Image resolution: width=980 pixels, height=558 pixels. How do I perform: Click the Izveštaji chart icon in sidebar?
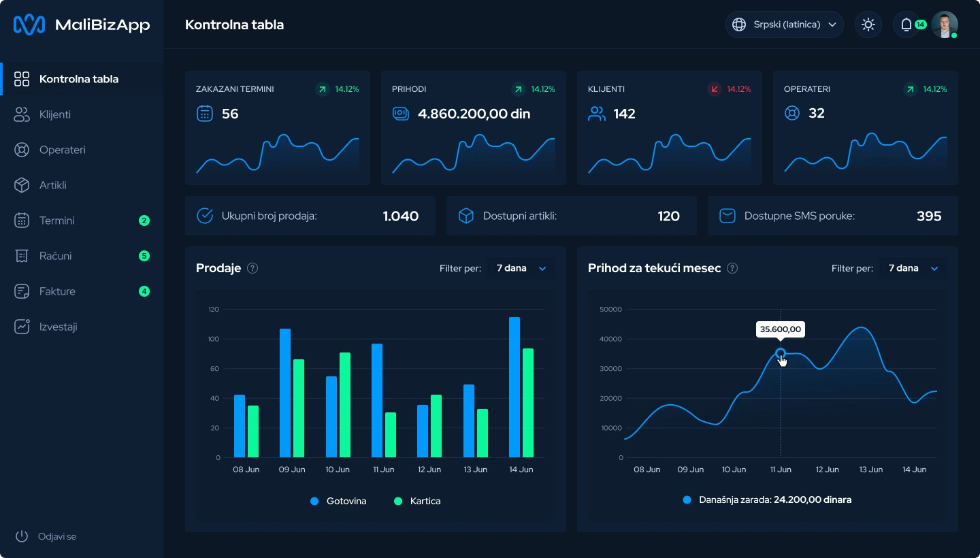[22, 327]
